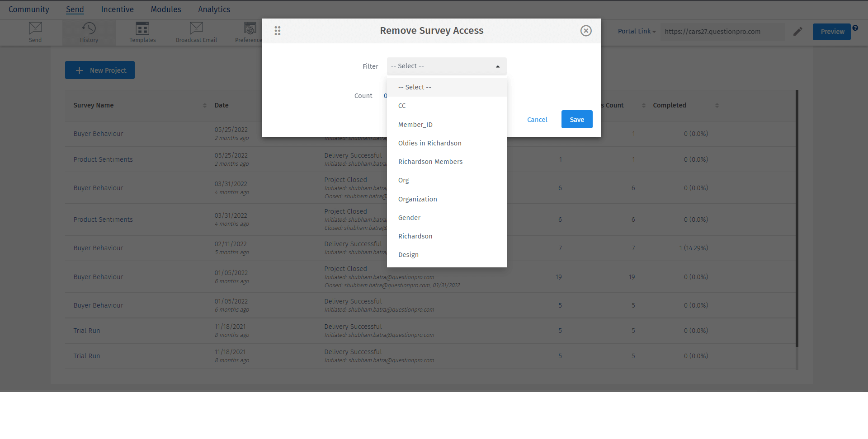Click the pencil edit icon for portal link

coord(798,32)
